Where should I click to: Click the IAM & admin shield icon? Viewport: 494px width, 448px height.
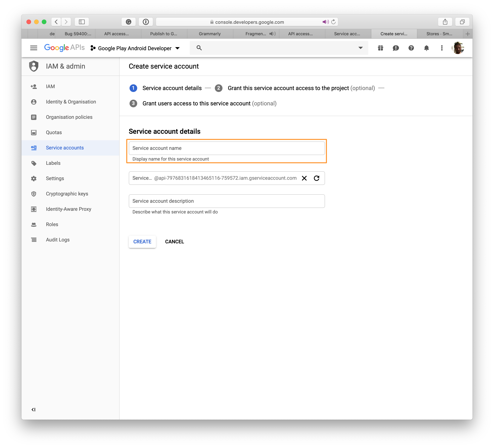pos(34,67)
